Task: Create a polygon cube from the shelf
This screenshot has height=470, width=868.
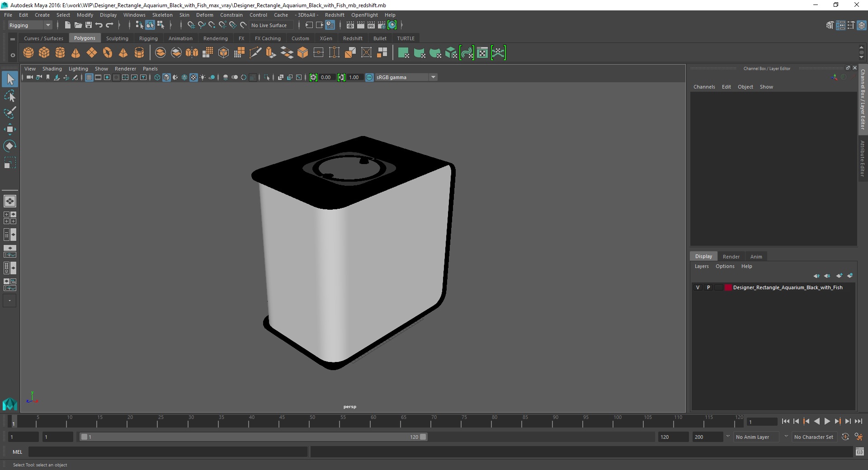Action: (x=44, y=53)
